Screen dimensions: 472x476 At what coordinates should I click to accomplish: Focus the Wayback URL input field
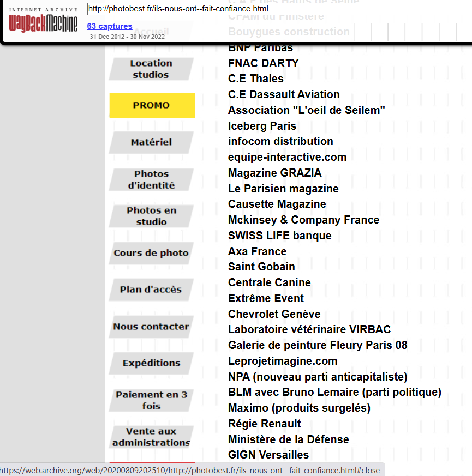pos(279,9)
